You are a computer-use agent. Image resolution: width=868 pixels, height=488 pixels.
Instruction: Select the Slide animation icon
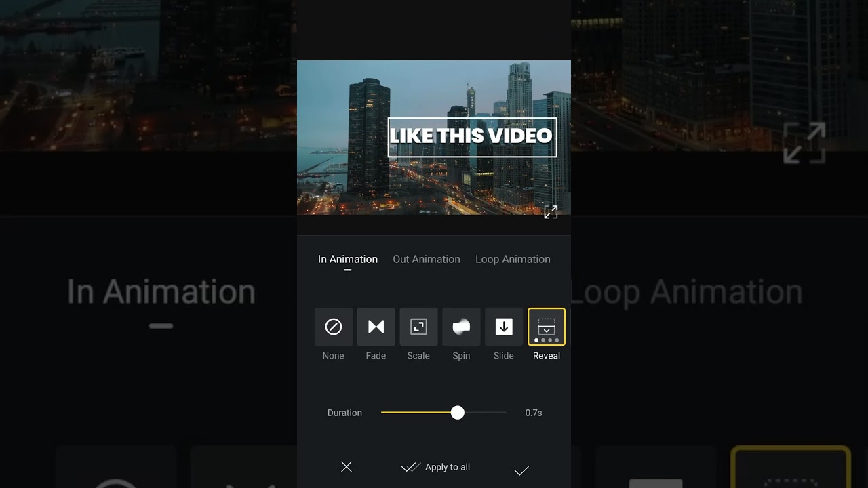(504, 327)
